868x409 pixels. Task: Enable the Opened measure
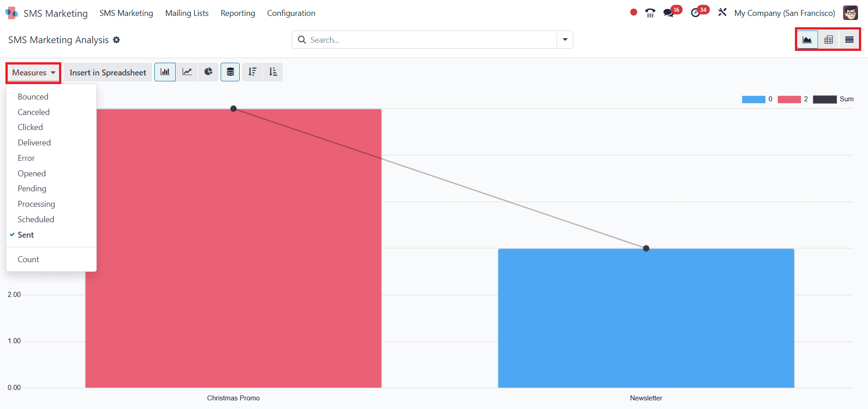click(x=51, y=174)
